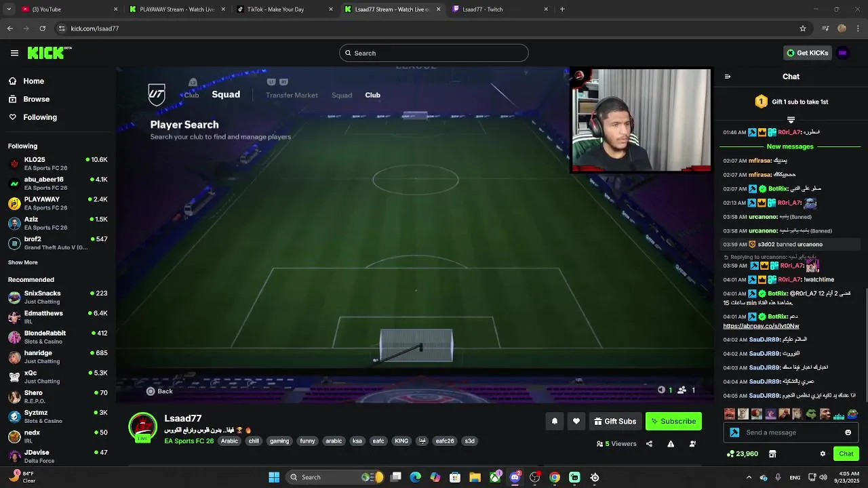Open Aziz followed channel
Screen dimensions: 868x488
[x=58, y=223]
